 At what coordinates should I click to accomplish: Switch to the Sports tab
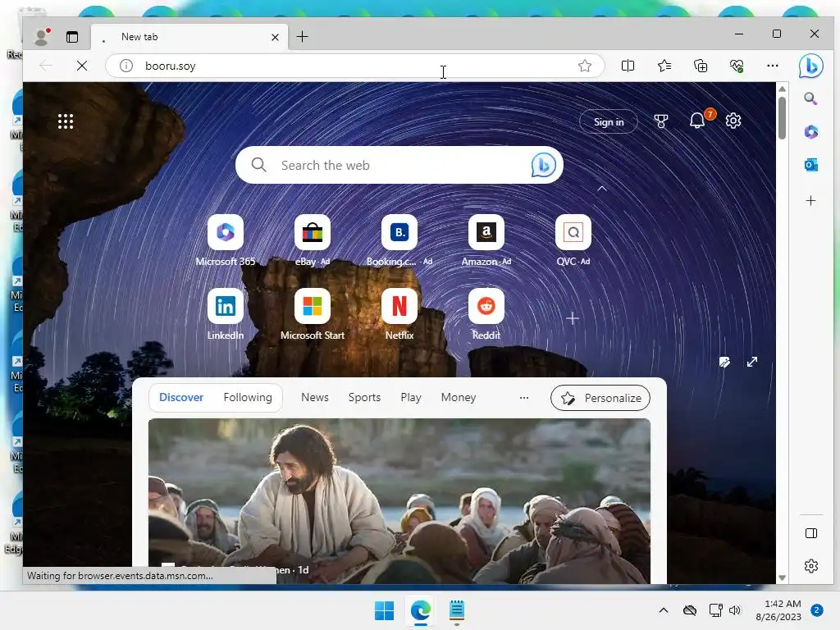(364, 398)
